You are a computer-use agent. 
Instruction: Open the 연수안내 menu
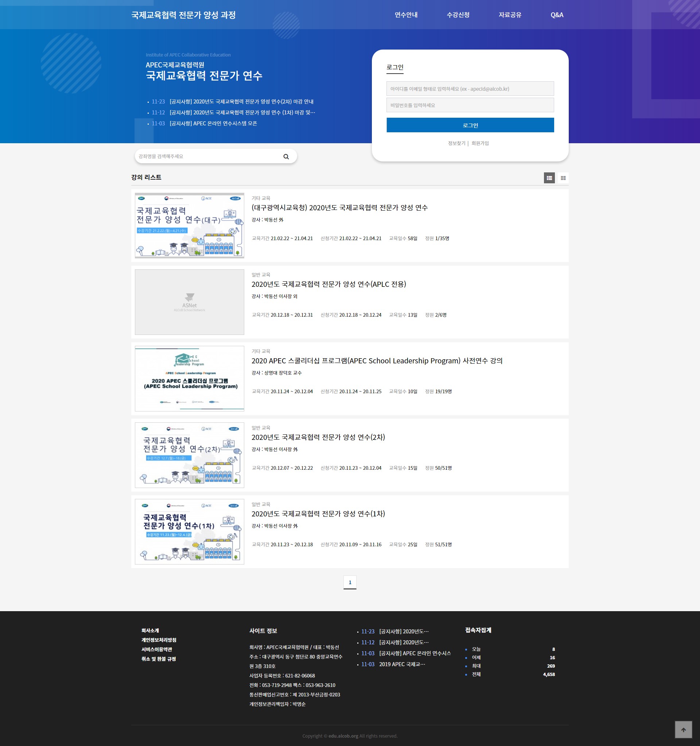point(406,15)
